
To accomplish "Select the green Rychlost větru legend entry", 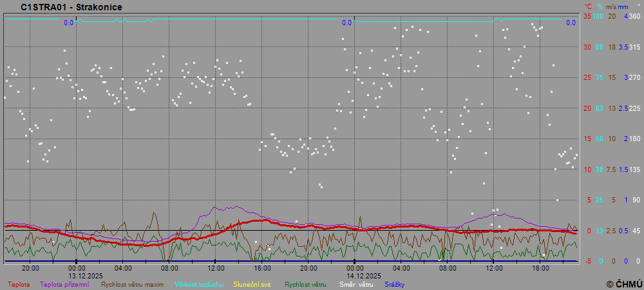I will click(x=305, y=284).
